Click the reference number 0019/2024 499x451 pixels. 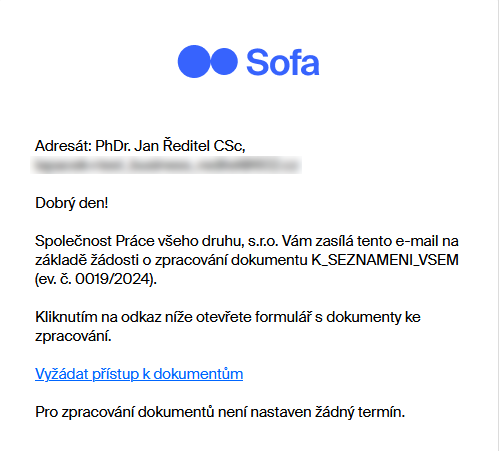(112, 279)
